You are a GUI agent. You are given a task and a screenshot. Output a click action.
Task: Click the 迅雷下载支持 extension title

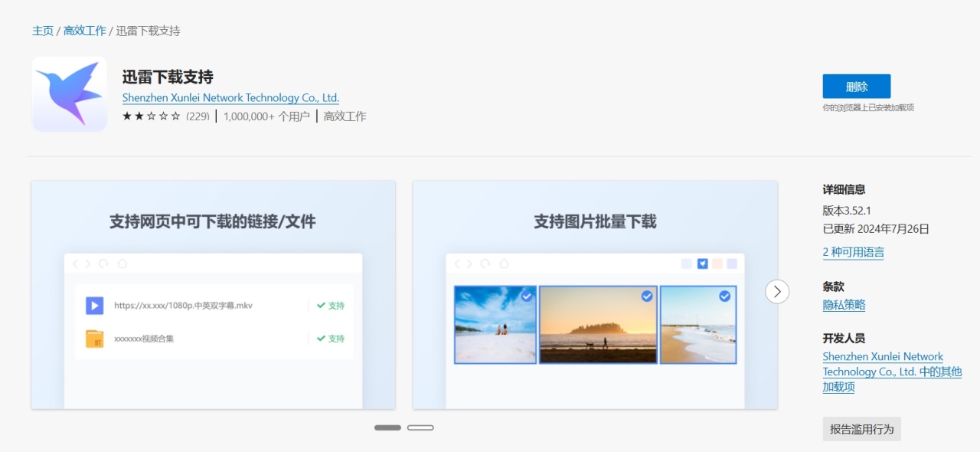168,77
